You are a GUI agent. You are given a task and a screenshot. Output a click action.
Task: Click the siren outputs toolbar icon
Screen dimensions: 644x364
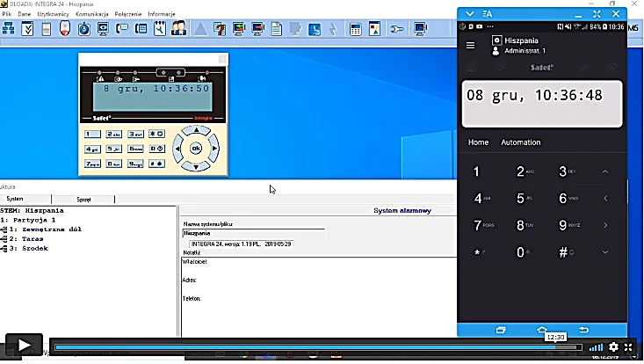[65, 29]
